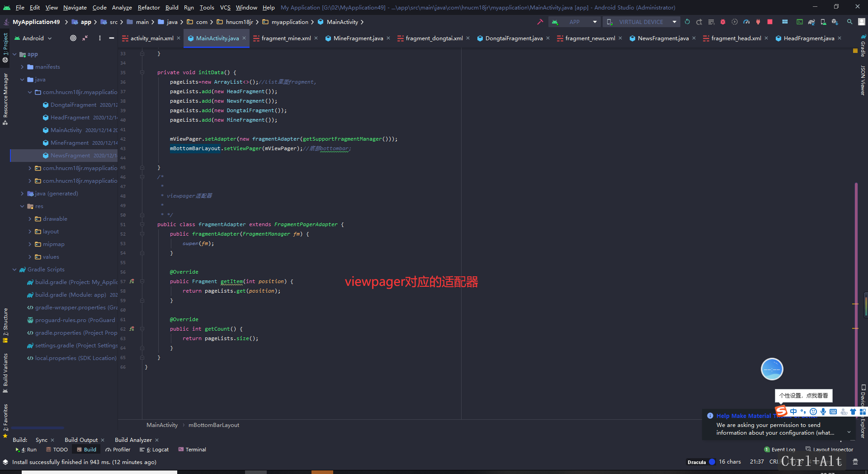Click the 4: Run tool window button
868x474 pixels.
[26, 450]
